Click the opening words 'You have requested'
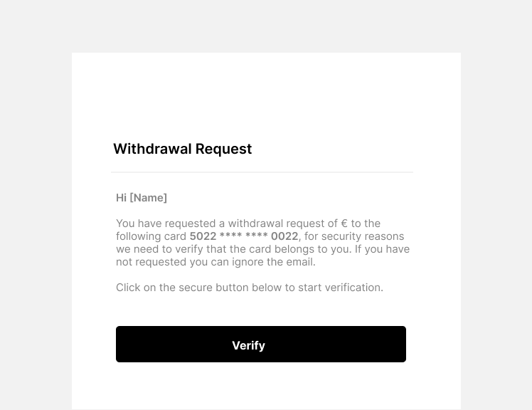 166,224
